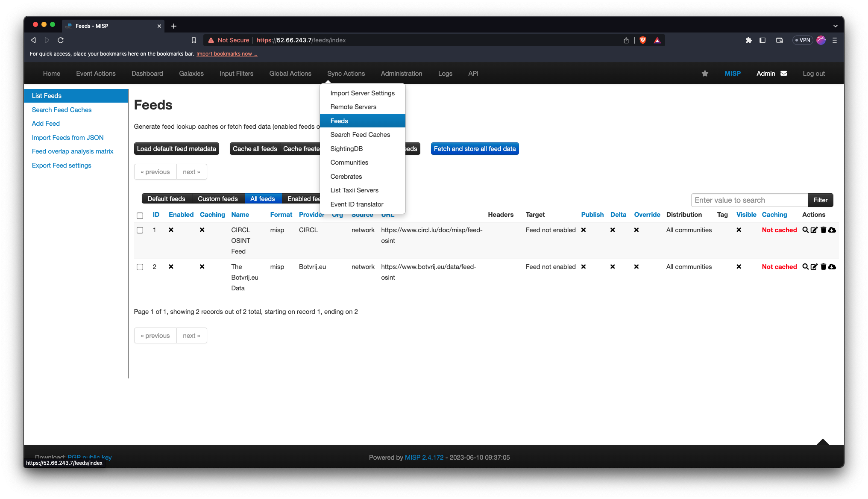
Task: Tick the checkbox for feed ID 2
Action: click(140, 267)
